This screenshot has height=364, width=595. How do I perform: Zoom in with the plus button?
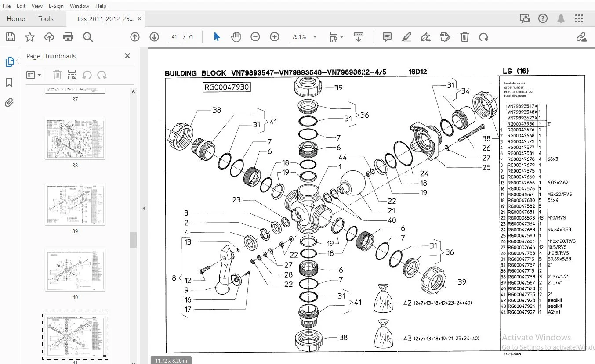[x=275, y=37]
